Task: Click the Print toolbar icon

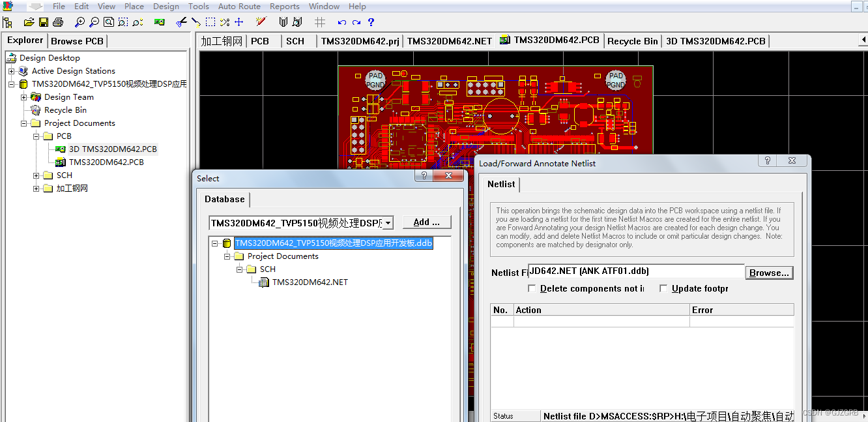Action: 57,22
